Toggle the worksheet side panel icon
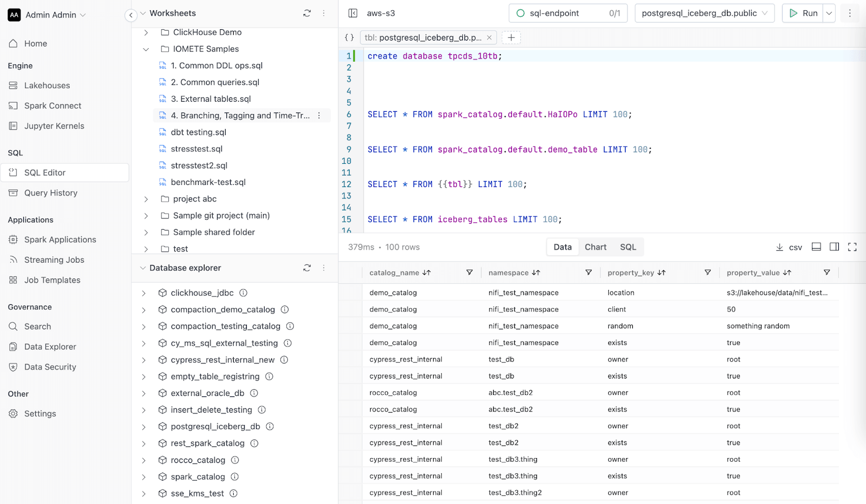 353,13
